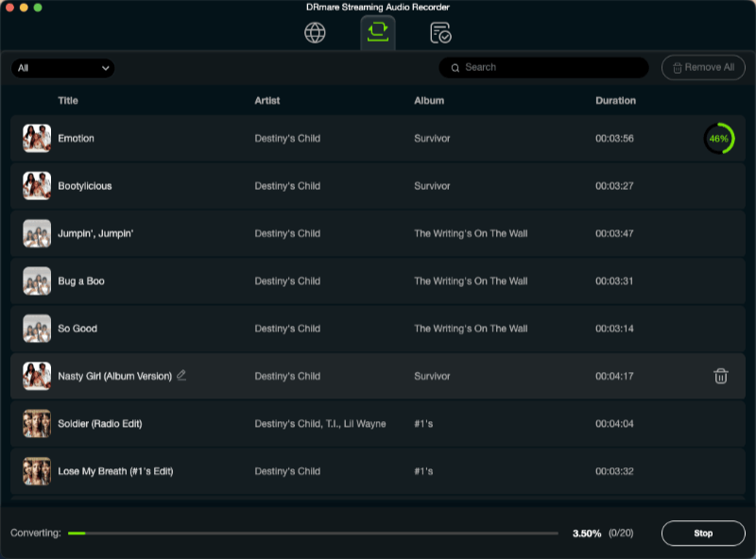Click the green maximize window button

pyautogui.click(x=38, y=8)
